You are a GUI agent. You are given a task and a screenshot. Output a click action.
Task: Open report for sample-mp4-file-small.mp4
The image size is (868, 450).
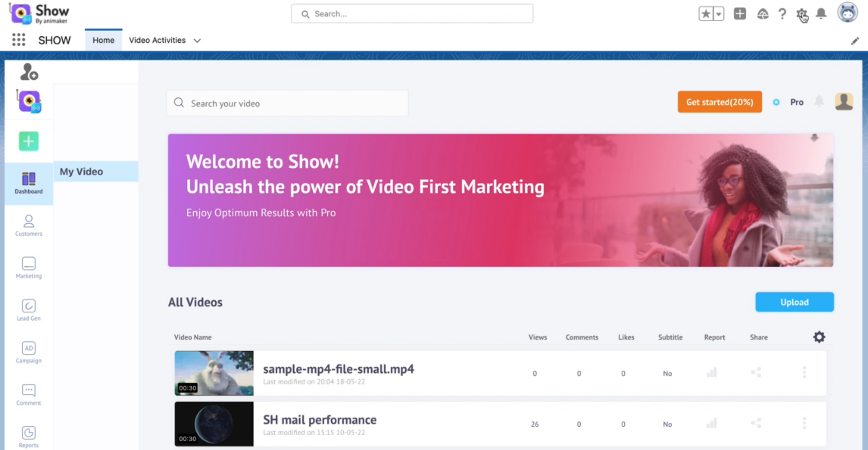pos(712,372)
